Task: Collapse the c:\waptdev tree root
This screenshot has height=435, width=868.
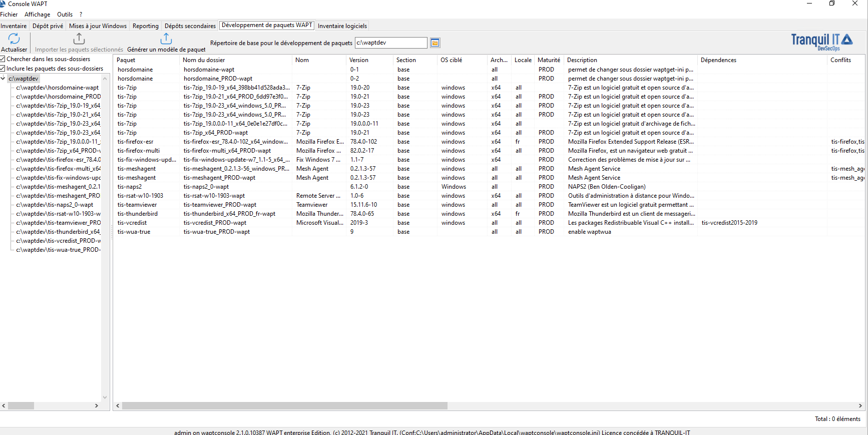Action: (3, 79)
